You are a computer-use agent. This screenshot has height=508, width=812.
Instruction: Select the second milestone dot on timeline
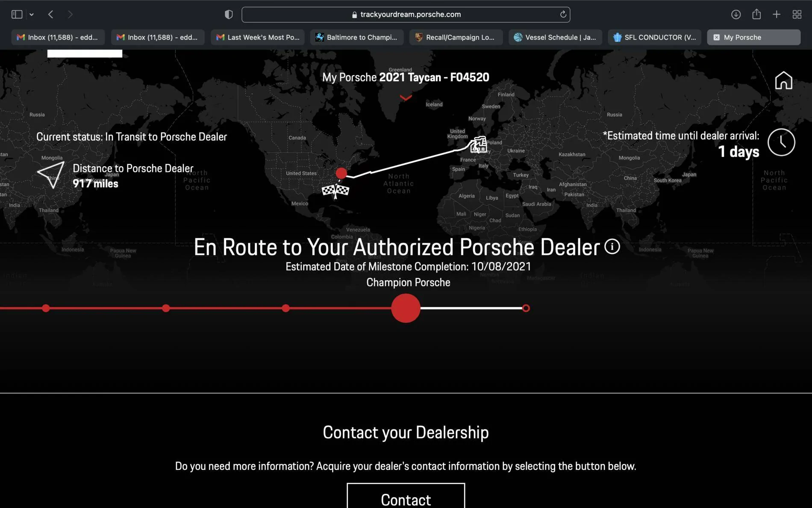point(166,308)
